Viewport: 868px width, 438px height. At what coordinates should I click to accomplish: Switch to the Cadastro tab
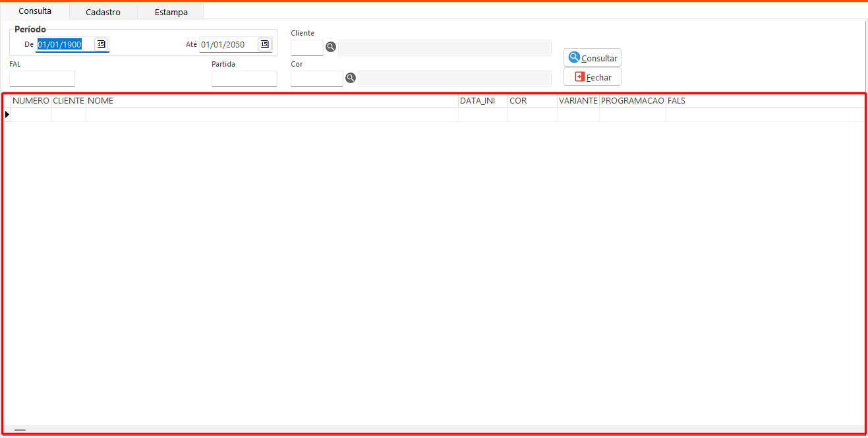(x=103, y=12)
